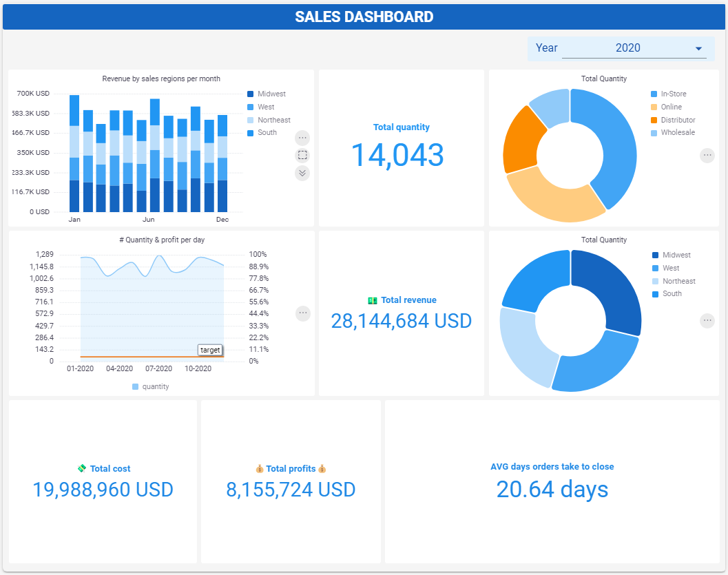Screen dimensions: 728x575
Task: Expand the double-chevron control on the revenue chart
Action: (302, 173)
